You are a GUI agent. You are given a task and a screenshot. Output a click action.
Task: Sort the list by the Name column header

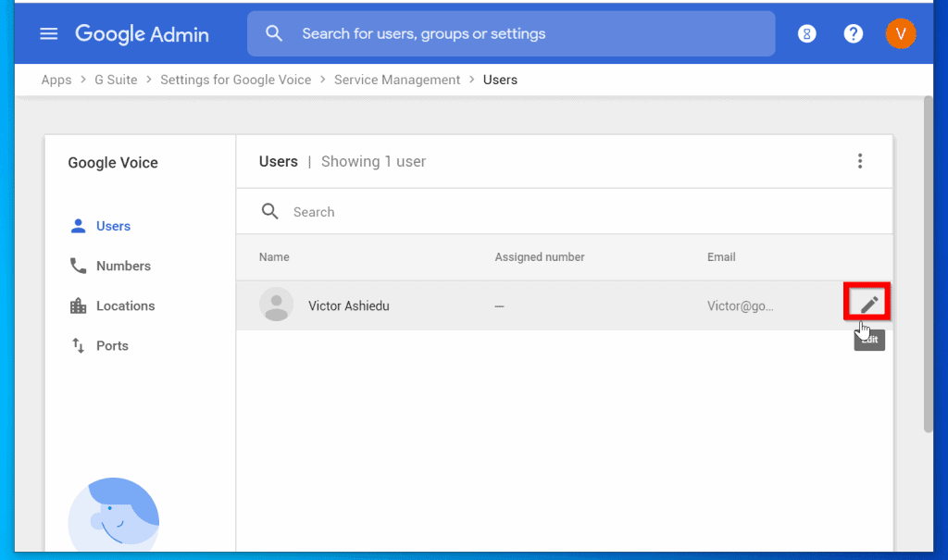click(x=267, y=256)
